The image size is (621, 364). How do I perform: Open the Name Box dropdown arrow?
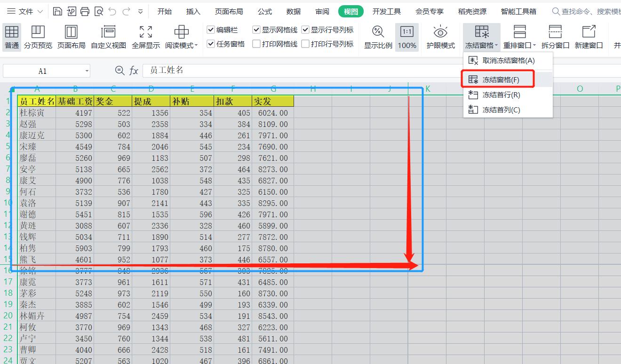pos(86,71)
